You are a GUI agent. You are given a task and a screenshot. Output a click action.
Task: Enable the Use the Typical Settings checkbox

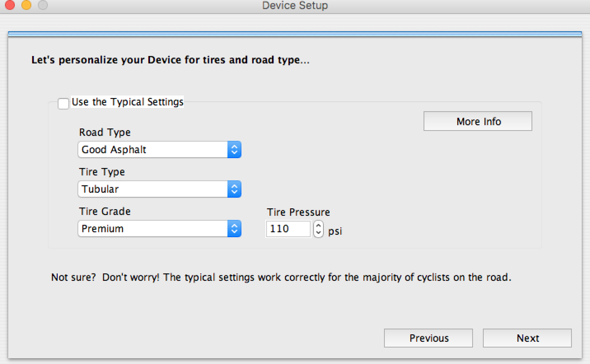(63, 103)
